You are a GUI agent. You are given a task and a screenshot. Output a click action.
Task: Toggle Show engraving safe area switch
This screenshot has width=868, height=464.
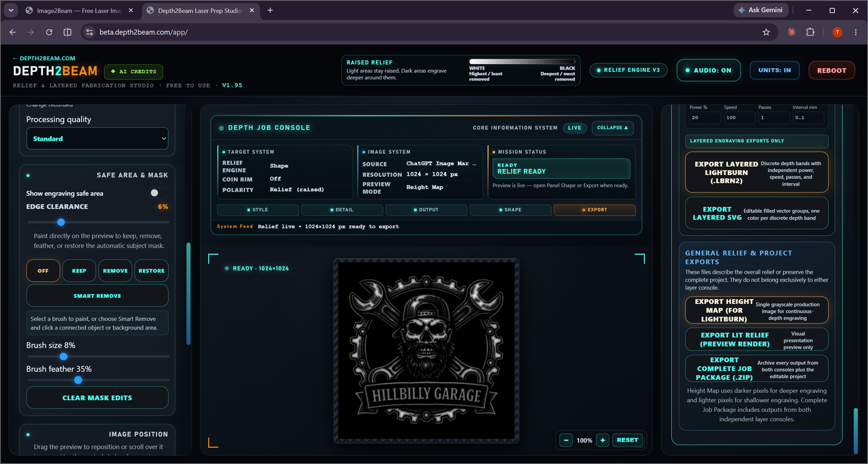[159, 194]
